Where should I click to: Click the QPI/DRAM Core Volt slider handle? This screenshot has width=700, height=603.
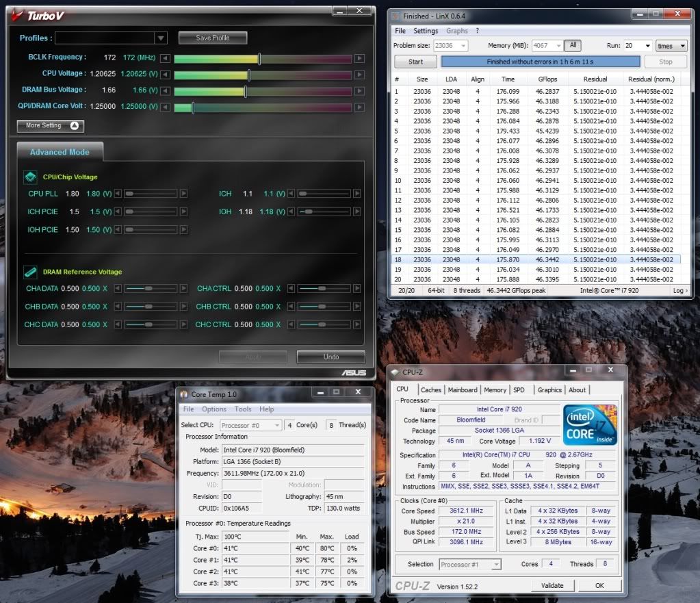193,107
